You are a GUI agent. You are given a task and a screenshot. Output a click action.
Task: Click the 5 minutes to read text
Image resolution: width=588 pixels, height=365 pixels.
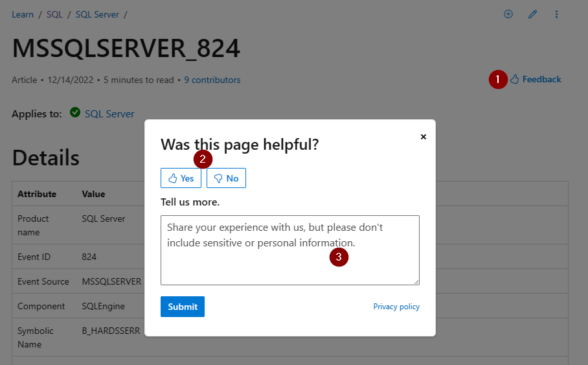(x=139, y=80)
